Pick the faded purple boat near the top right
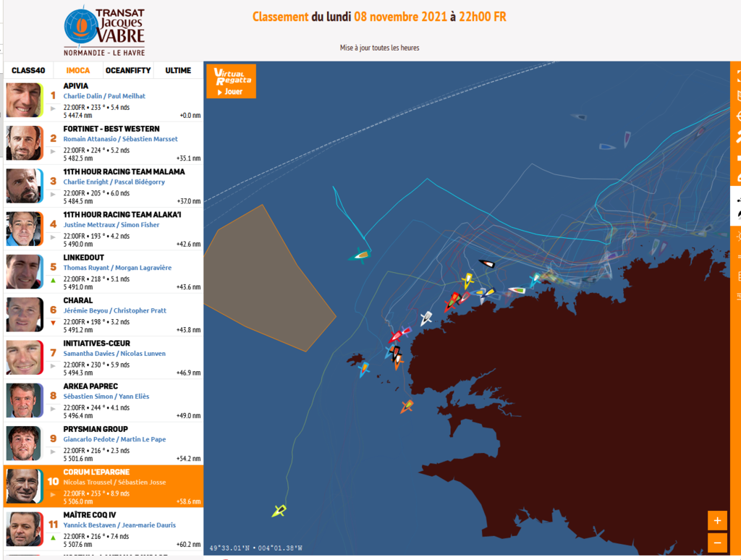This screenshot has height=560, width=741. (627, 139)
